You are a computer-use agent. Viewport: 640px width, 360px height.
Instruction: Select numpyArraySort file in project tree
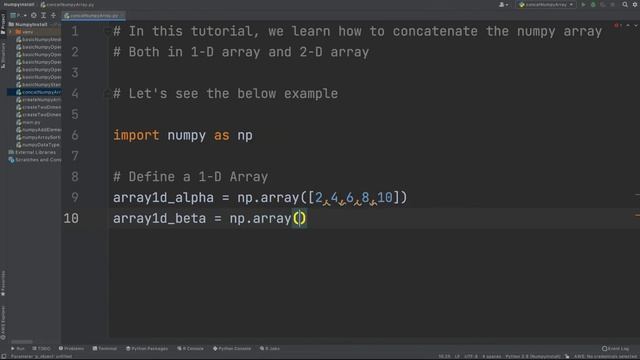38,137
